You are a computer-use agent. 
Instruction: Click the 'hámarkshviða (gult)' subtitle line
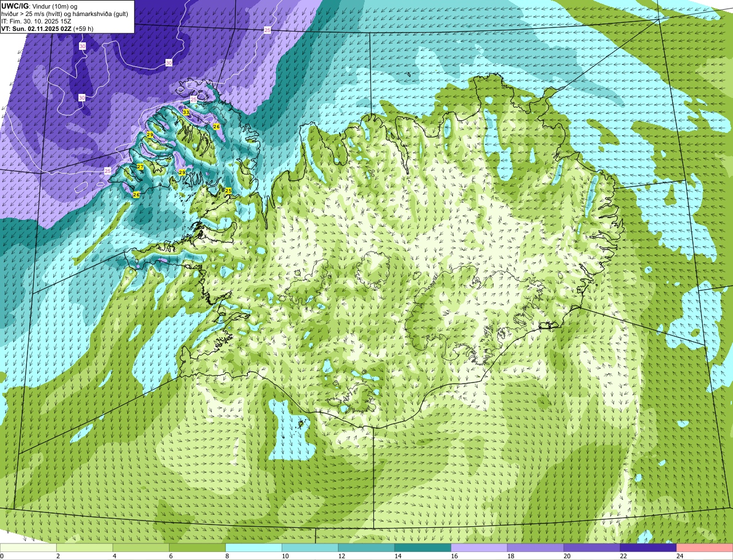coord(100,14)
